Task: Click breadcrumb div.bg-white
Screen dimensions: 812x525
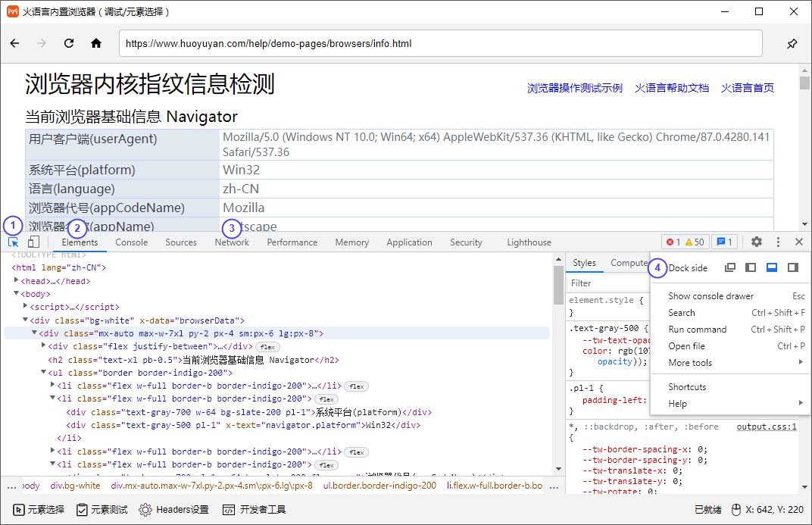Action: click(75, 486)
